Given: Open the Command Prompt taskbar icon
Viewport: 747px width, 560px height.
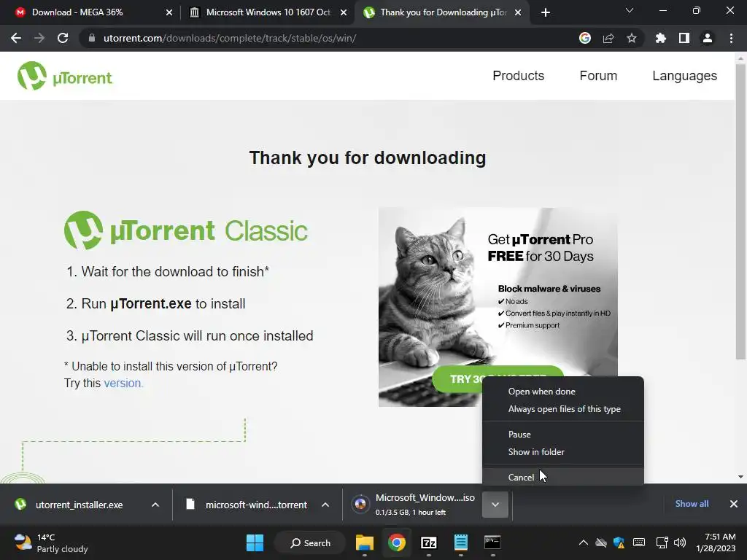Looking at the screenshot, I should point(492,542).
